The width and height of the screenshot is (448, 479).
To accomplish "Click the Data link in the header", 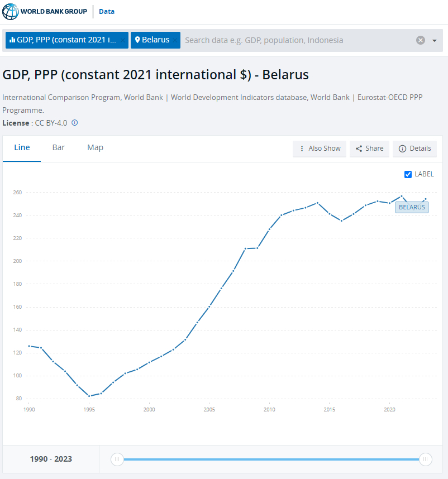I will (107, 11).
